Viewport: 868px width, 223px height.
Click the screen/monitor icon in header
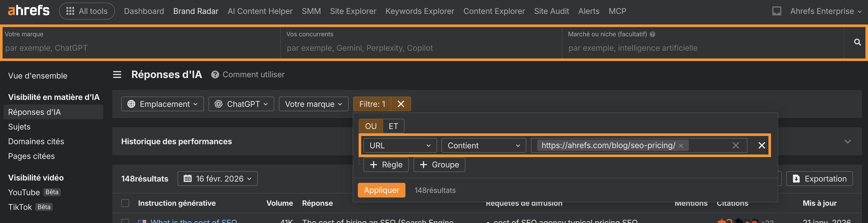point(776,11)
